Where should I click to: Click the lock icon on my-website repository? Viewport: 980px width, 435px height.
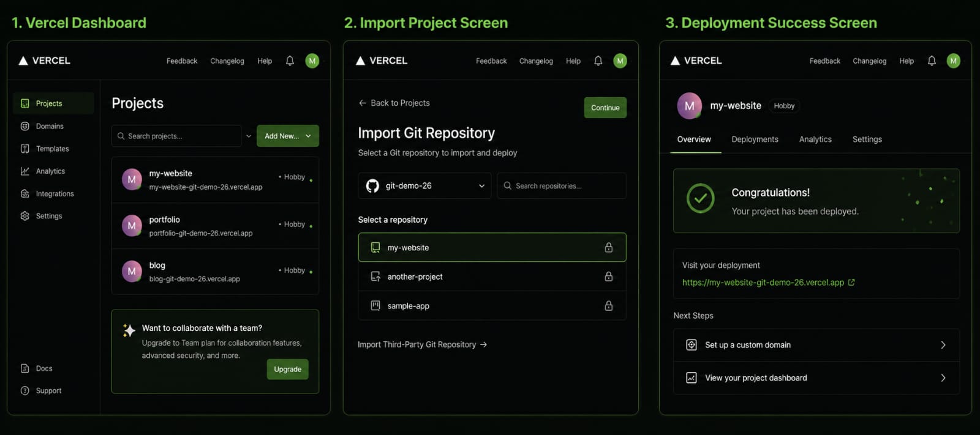609,247
